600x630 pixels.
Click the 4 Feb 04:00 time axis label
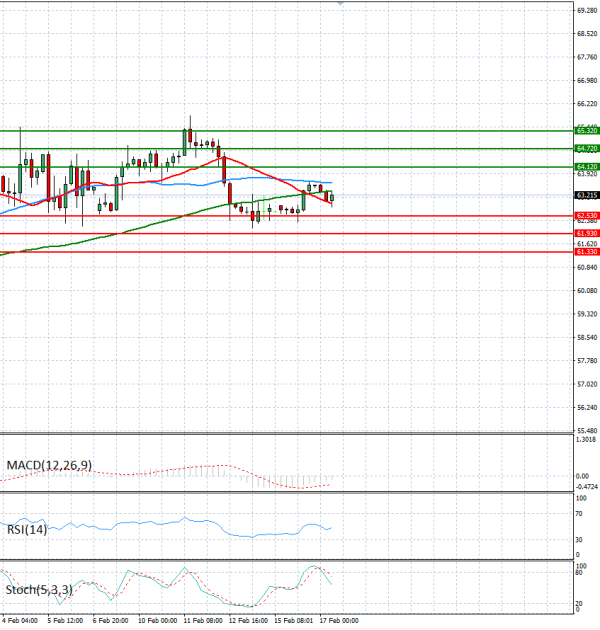coord(20,621)
